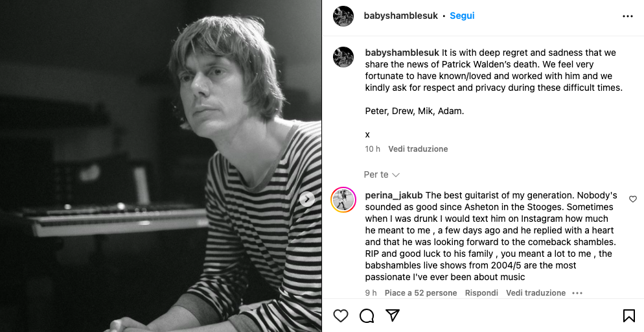
Task: Open the three-dot more options menu
Action: tap(627, 16)
